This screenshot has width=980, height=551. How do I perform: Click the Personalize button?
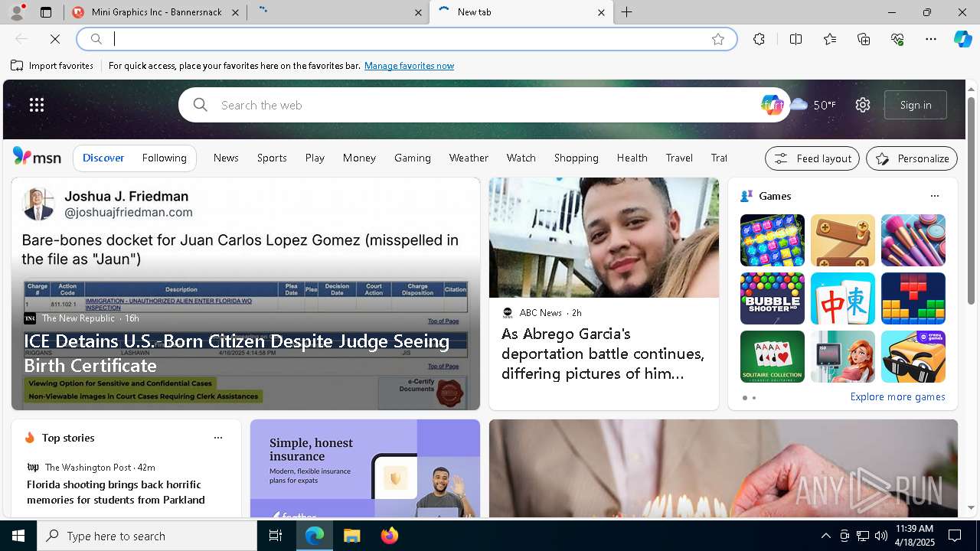point(912,158)
